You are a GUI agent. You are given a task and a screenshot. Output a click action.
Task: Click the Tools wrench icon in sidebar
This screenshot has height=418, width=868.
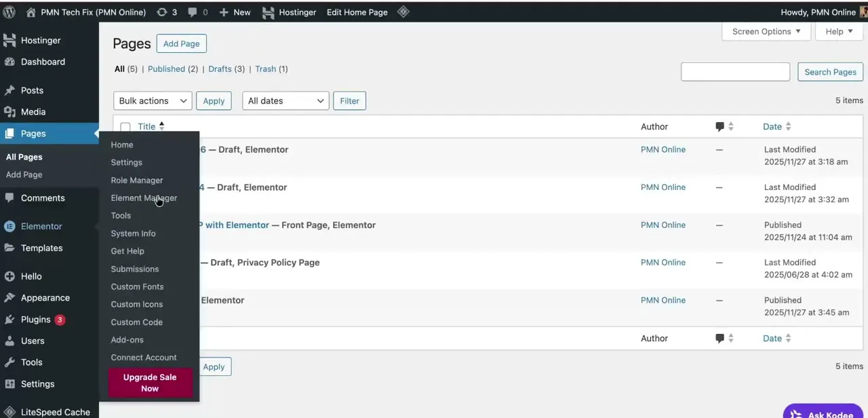(9, 362)
